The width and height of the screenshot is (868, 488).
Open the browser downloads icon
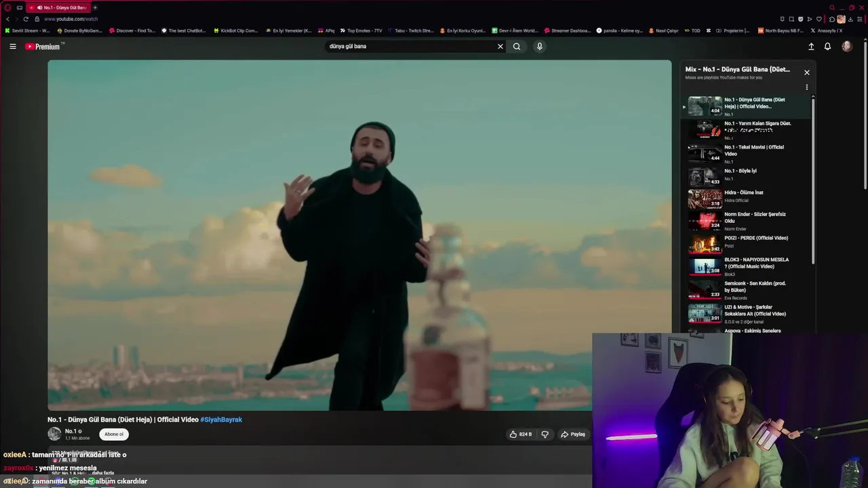pos(850,19)
